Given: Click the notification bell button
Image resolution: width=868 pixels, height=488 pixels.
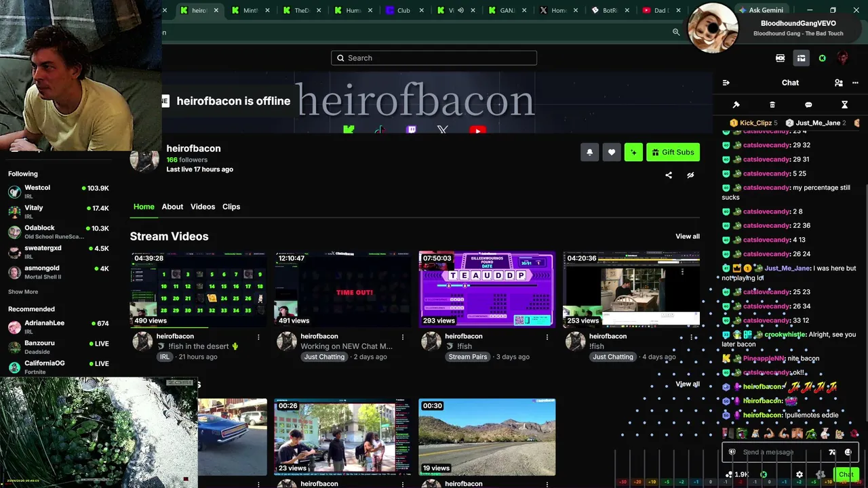Looking at the screenshot, I should (x=590, y=152).
